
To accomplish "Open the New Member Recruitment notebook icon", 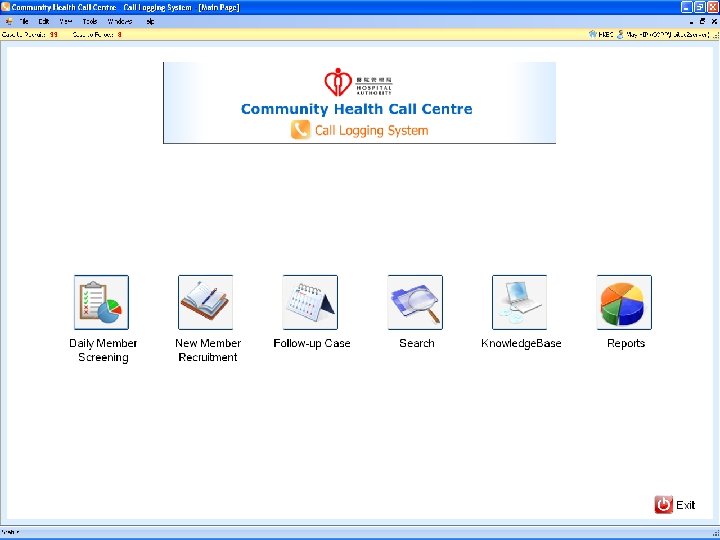I will tap(205, 302).
